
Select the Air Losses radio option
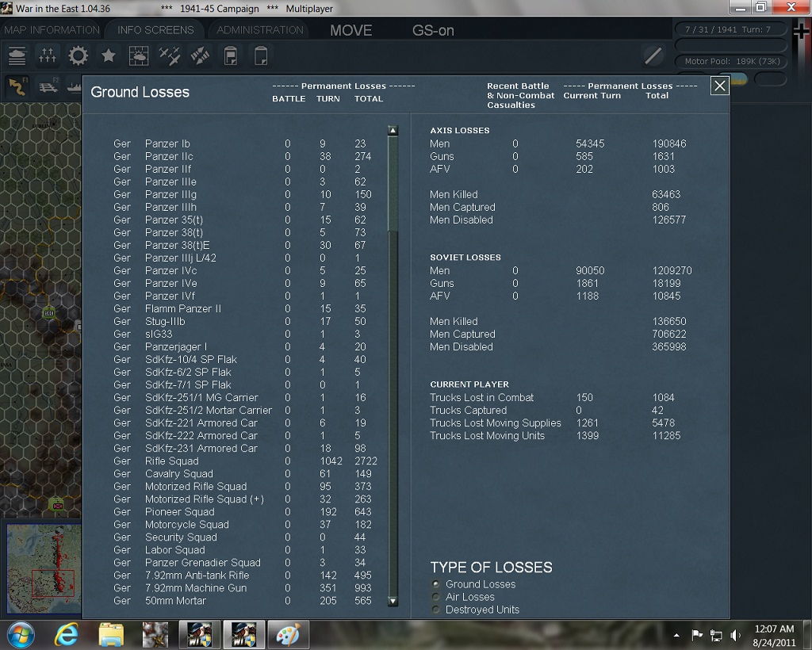(x=435, y=597)
